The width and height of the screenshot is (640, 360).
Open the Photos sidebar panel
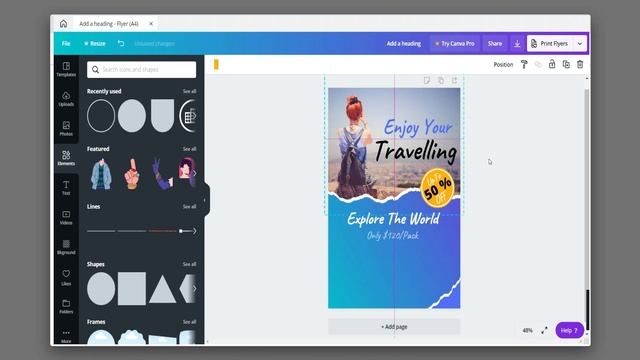66,129
